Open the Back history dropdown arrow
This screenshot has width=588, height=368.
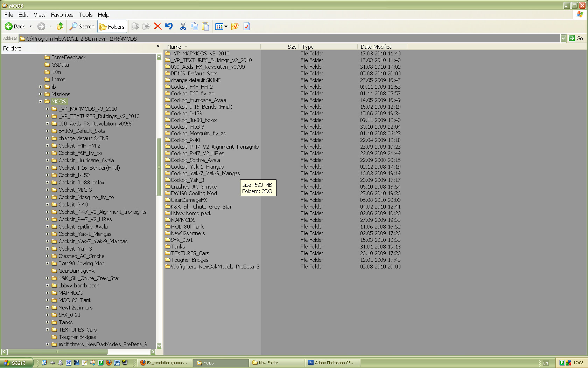30,26
